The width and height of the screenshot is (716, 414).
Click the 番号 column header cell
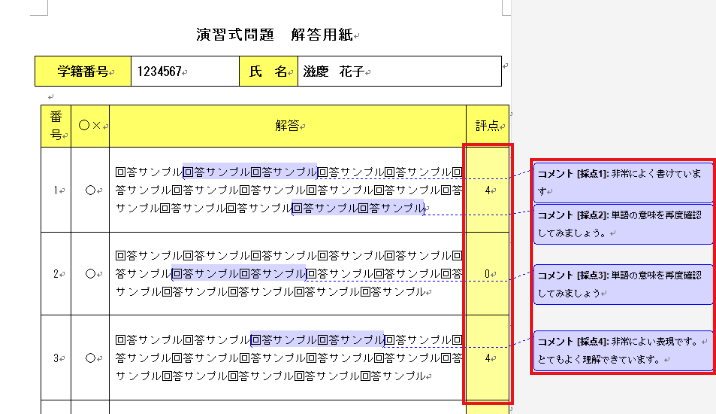[56, 125]
